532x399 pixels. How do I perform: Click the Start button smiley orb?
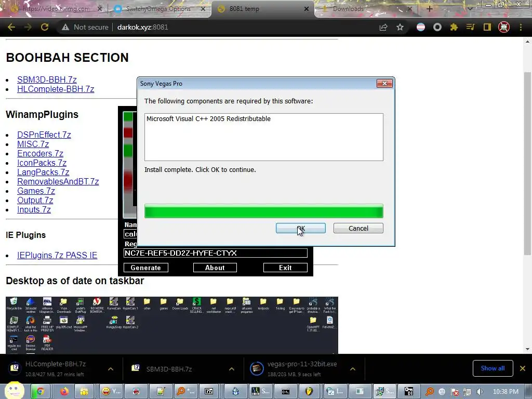coord(14,390)
